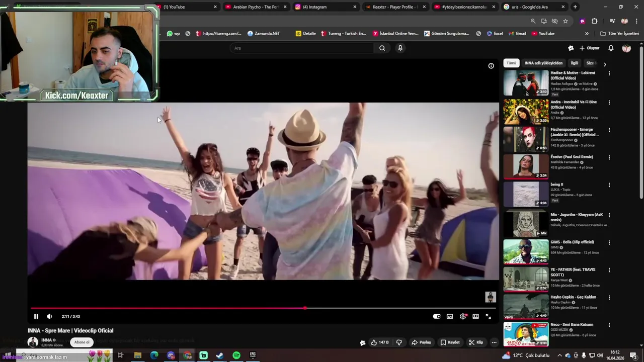Viewport: 644px width, 362px height.
Task: Click the Paylaş share button
Action: coord(421,342)
